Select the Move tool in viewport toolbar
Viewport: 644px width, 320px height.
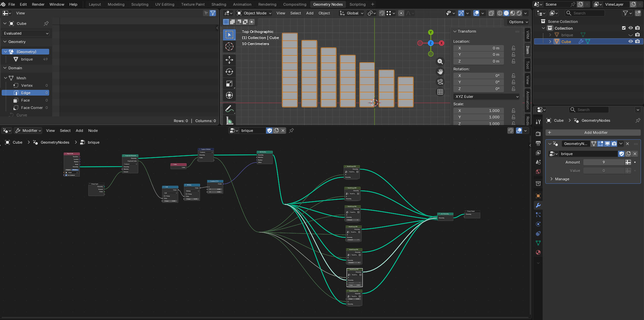pos(229,60)
